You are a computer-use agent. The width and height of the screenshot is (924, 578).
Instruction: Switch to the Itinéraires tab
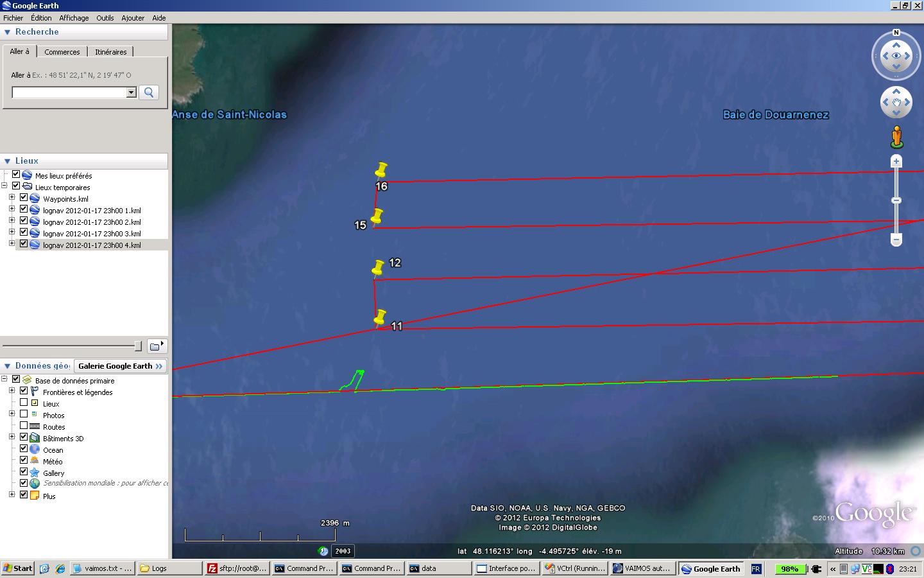[111, 52]
